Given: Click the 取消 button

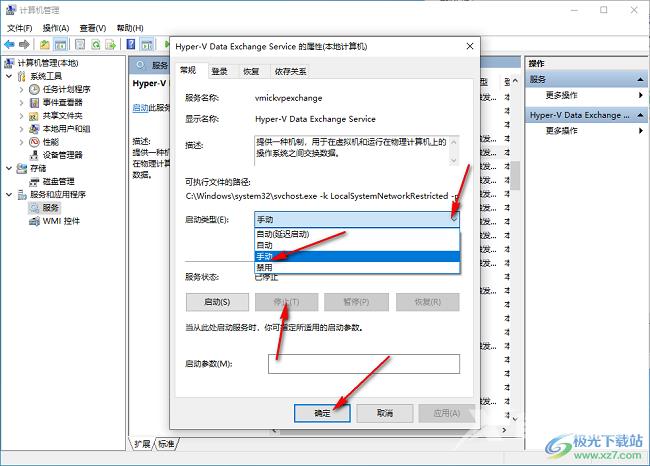Looking at the screenshot, I should 385,413.
